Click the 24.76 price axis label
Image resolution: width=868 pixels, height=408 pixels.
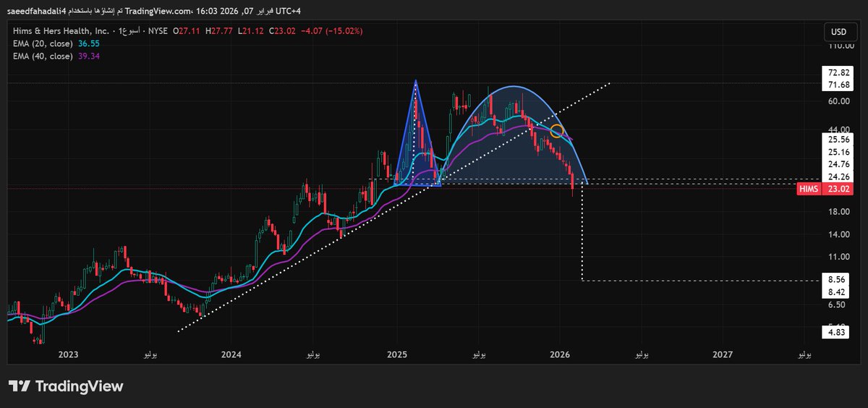[838, 164]
